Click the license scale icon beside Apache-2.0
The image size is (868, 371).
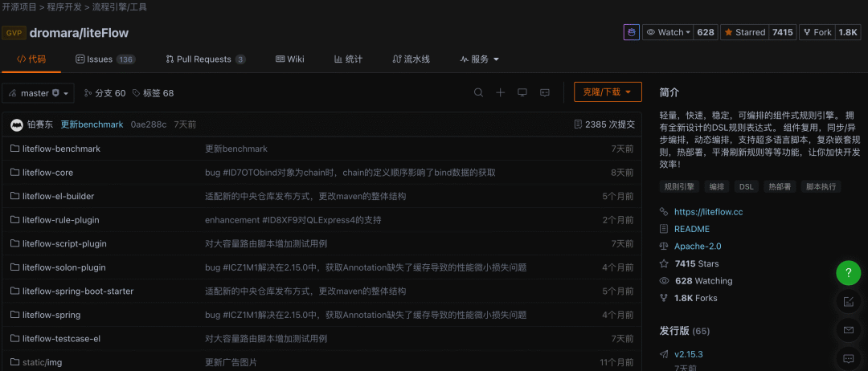coord(665,246)
